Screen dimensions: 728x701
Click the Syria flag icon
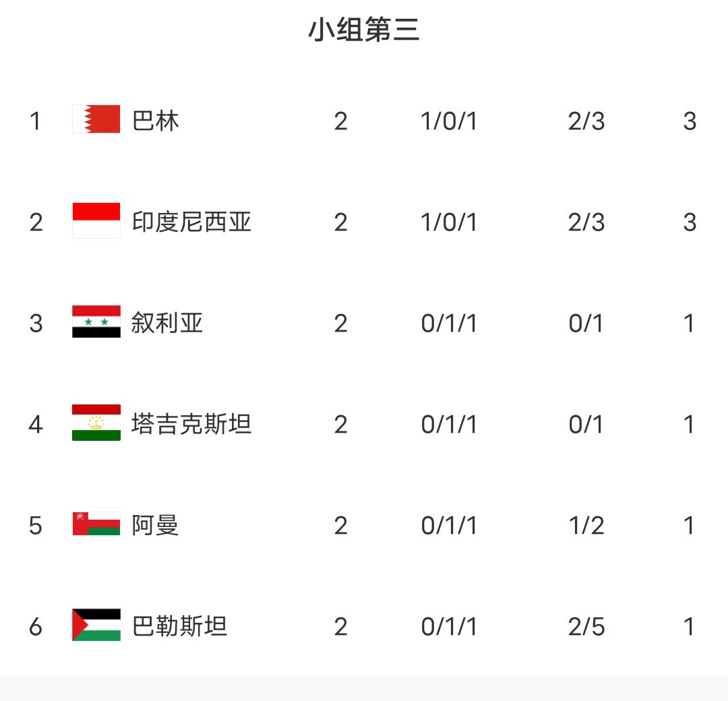pos(96,322)
